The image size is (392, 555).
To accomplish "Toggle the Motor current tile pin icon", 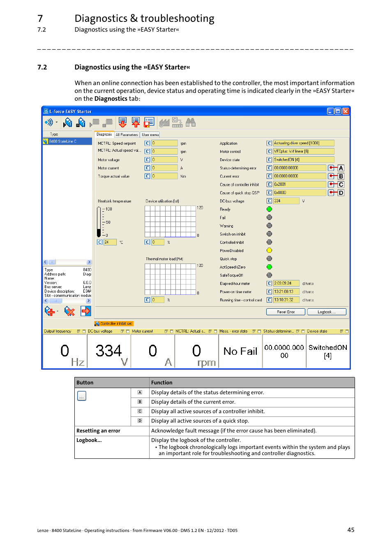I will [166, 331].
